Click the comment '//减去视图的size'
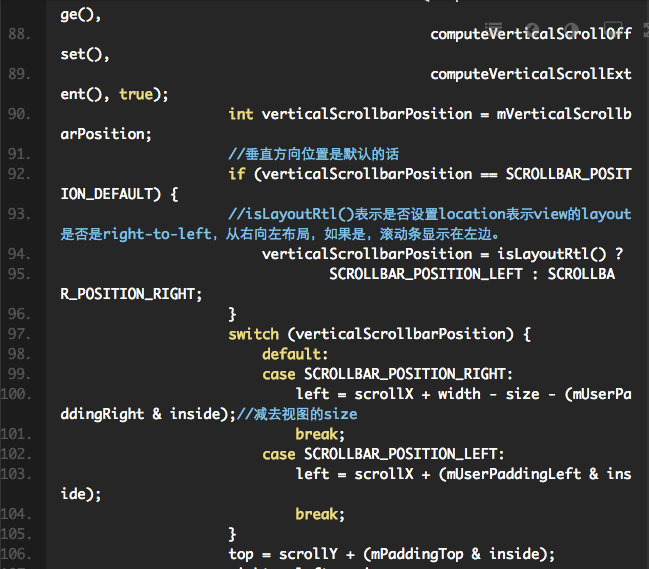 (297, 414)
